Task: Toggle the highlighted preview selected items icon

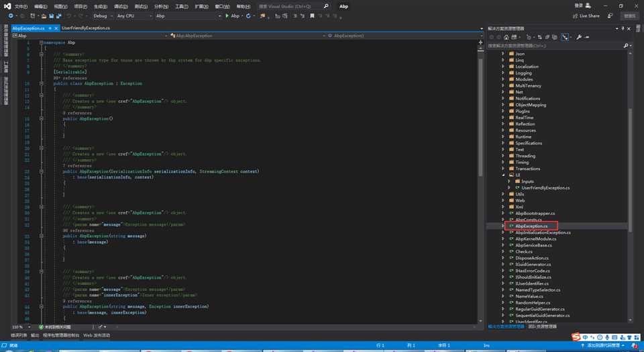Action: pos(566,37)
